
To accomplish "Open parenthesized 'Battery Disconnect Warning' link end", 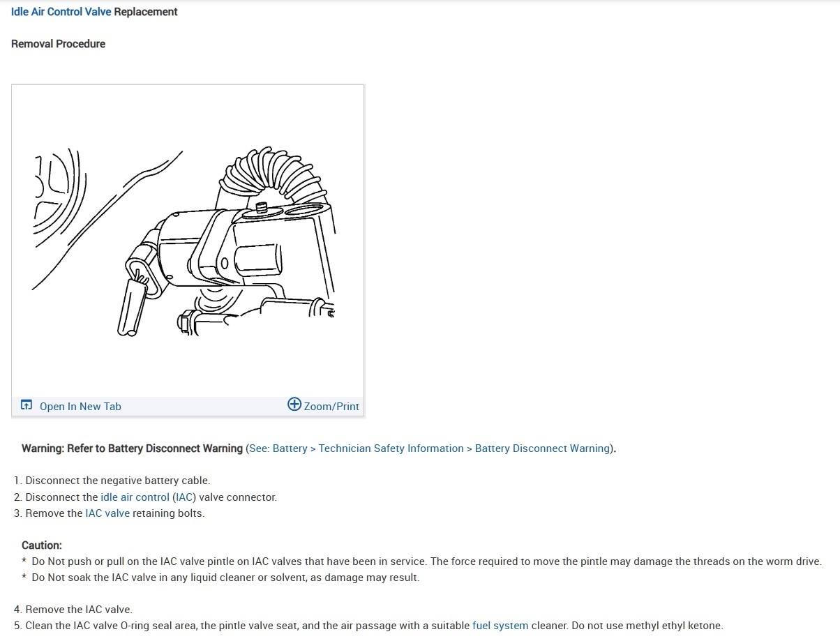I will 542,448.
